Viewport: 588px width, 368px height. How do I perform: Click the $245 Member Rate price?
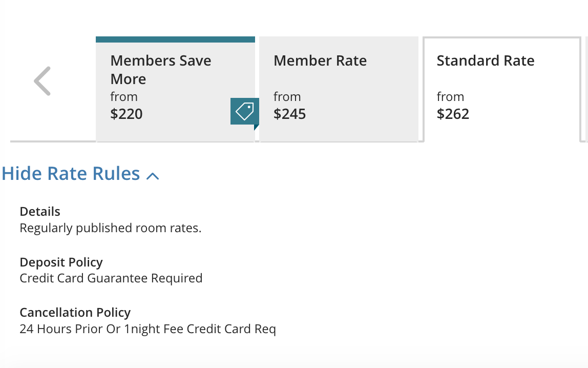[x=289, y=114]
